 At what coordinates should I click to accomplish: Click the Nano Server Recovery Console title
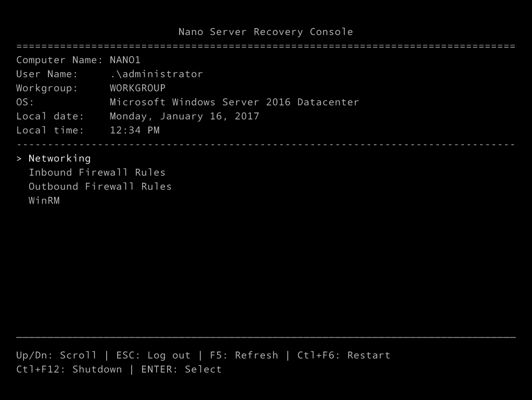265,32
